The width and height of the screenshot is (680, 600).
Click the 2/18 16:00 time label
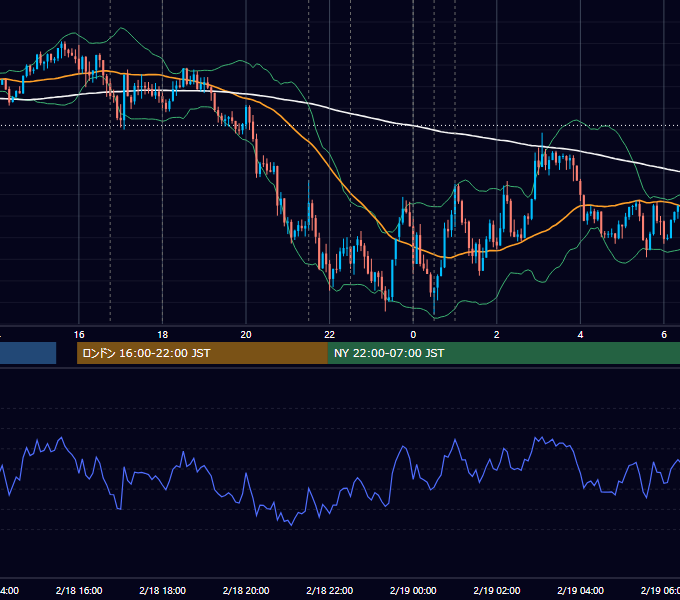click(79, 590)
